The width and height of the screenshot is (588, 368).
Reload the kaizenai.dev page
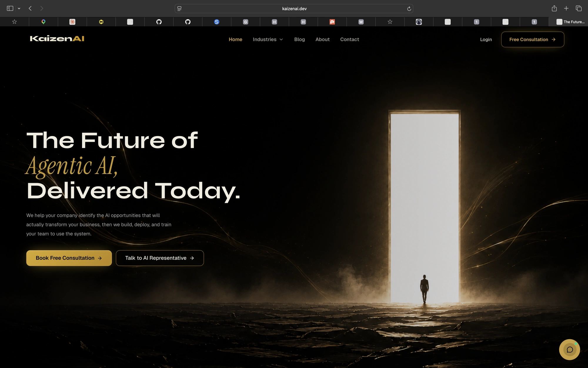pyautogui.click(x=409, y=9)
